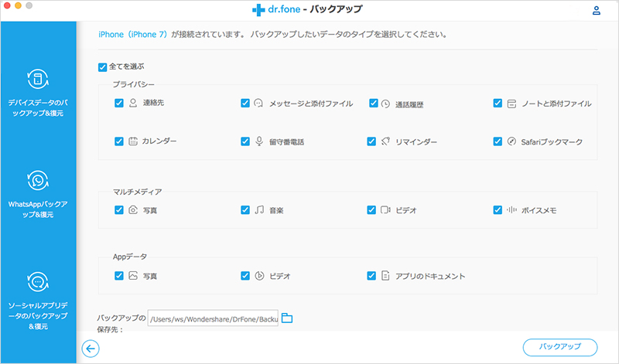Minimize window with the yellow button
The height and width of the screenshot is (364, 619).
18,5
